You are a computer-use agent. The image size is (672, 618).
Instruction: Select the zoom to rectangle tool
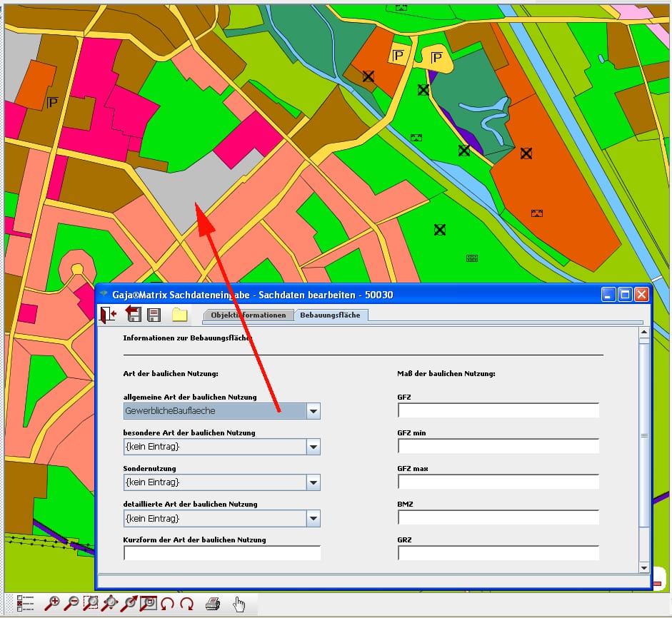click(x=91, y=604)
